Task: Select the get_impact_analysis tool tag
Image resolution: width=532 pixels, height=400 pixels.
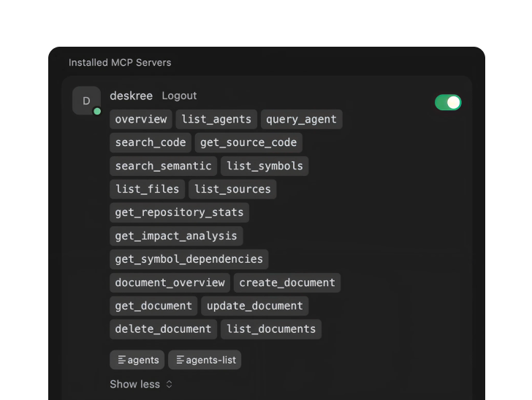Action: coord(176,236)
